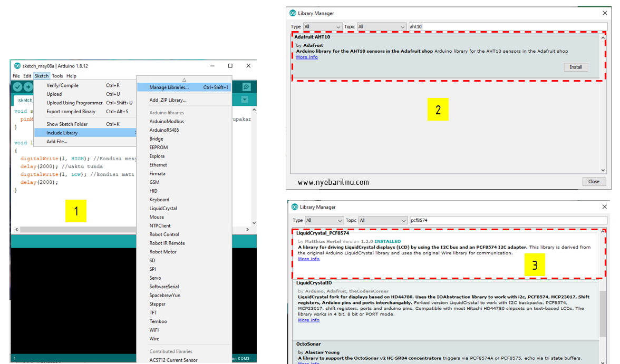This screenshot has width=620, height=364.
Task: Click editor horizontal scrollbar left arrow
Action: coord(17,229)
